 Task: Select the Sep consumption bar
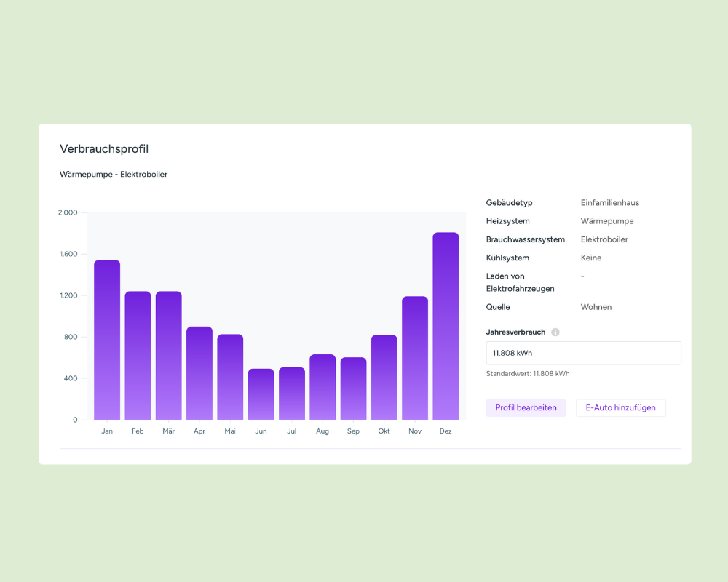(x=353, y=388)
